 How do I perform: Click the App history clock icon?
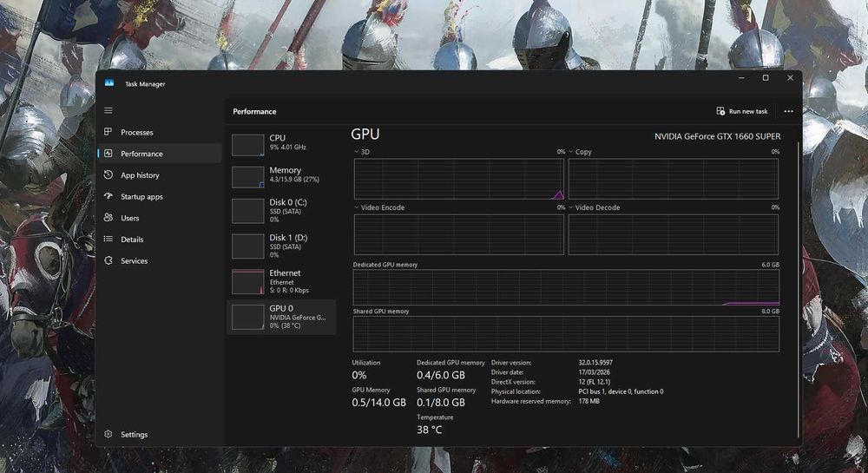click(x=108, y=174)
